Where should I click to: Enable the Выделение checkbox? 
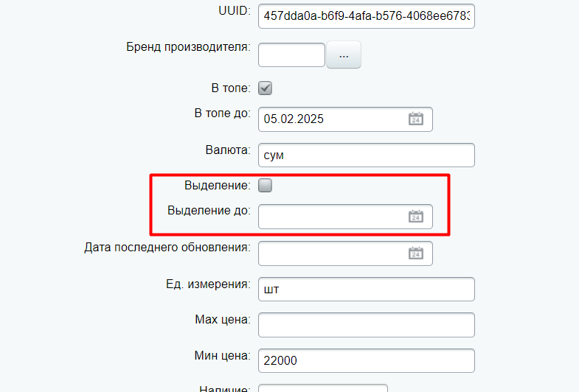265,185
